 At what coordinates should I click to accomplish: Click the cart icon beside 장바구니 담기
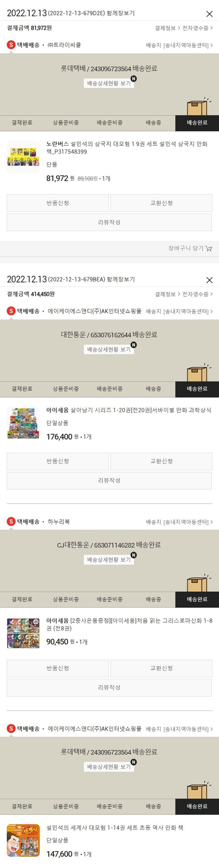point(209,248)
